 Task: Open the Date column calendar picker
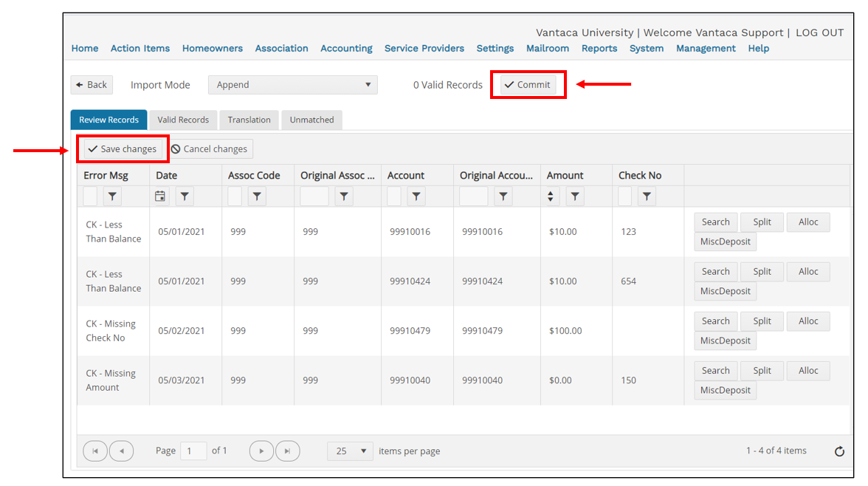point(160,196)
